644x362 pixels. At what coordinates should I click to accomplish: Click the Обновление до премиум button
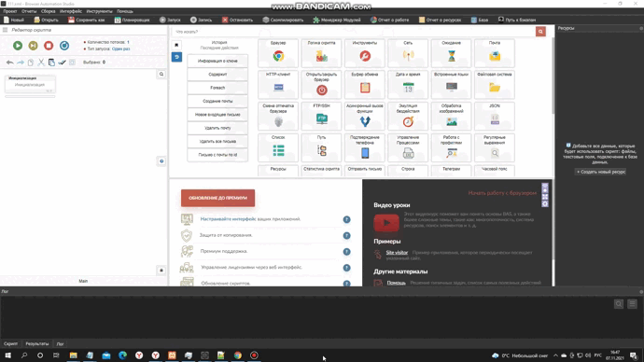click(217, 198)
